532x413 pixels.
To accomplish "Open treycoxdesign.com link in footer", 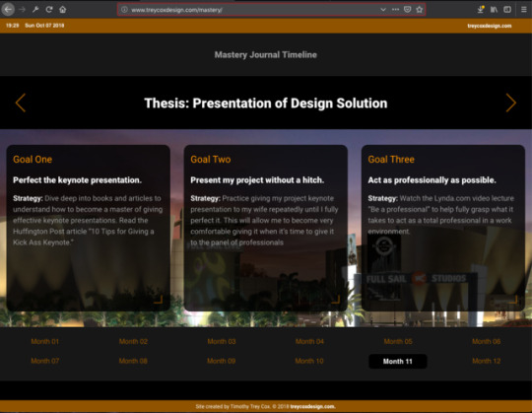I will (313, 406).
